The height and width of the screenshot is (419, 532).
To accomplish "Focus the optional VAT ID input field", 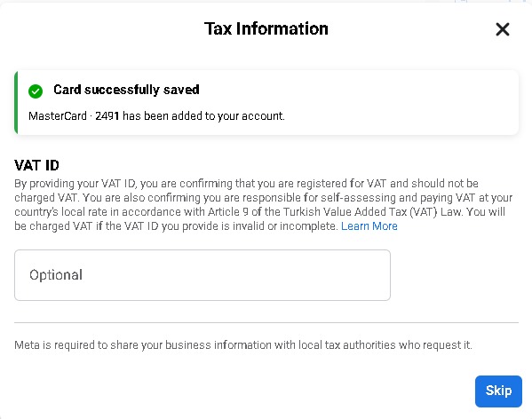I will pyautogui.click(x=202, y=275).
